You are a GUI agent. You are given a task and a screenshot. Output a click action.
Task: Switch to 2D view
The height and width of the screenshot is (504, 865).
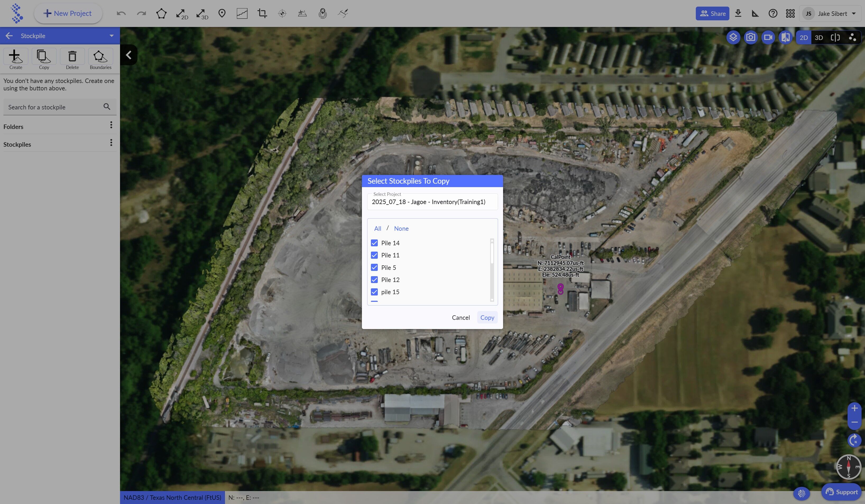coord(804,37)
